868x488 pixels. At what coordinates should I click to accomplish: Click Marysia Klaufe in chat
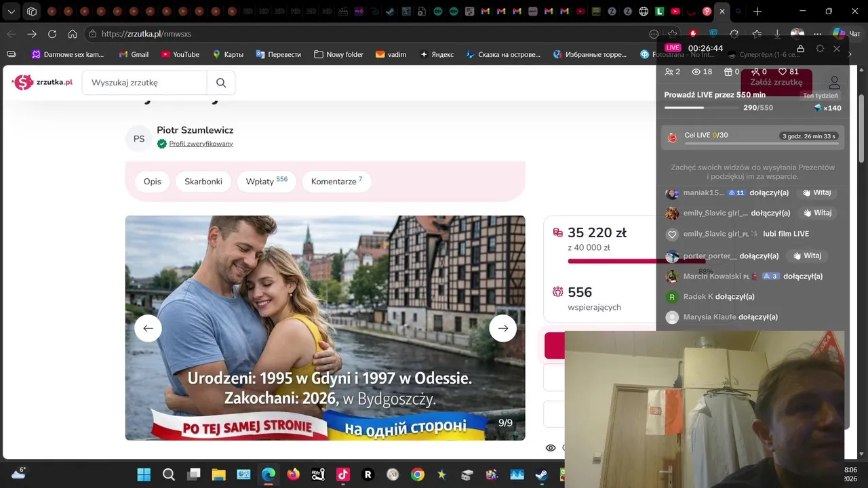coord(709,317)
